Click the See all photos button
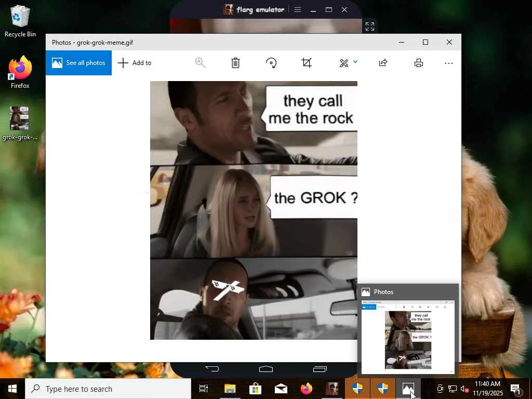The width and height of the screenshot is (532, 399). (79, 63)
